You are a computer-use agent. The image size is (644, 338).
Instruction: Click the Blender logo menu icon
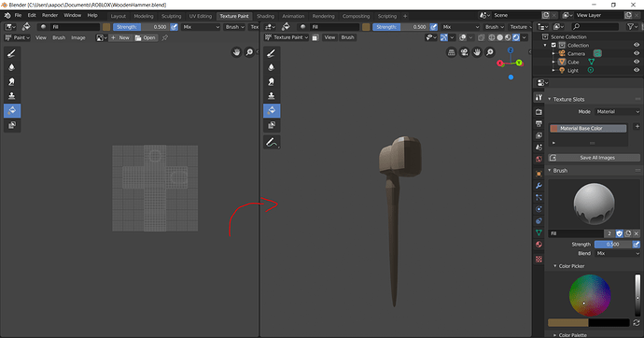[7, 16]
